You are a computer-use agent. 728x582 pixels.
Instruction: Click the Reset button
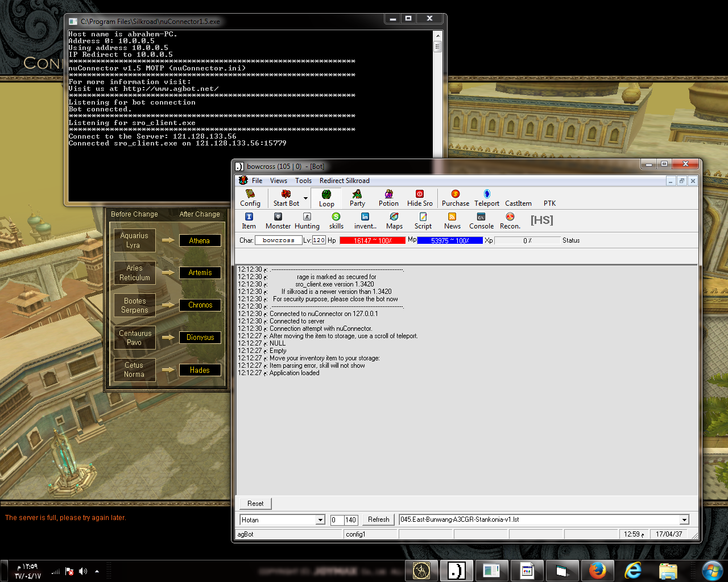pyautogui.click(x=255, y=504)
